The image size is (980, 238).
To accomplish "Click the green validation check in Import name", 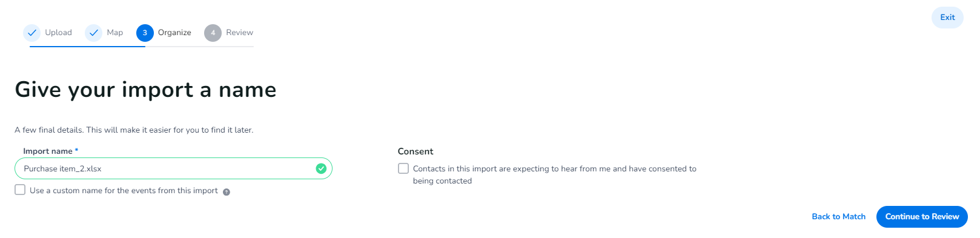I will [321, 168].
